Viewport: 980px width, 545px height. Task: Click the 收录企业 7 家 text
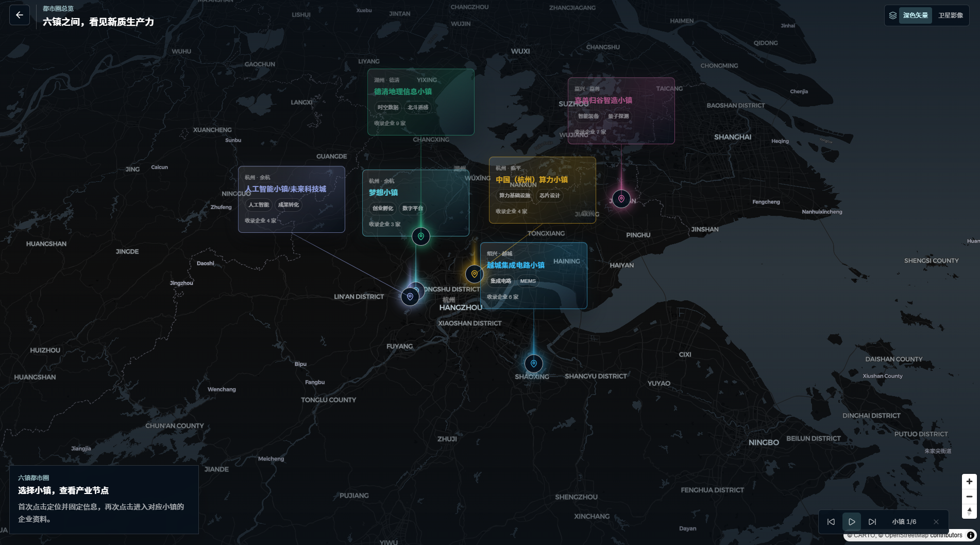(590, 132)
